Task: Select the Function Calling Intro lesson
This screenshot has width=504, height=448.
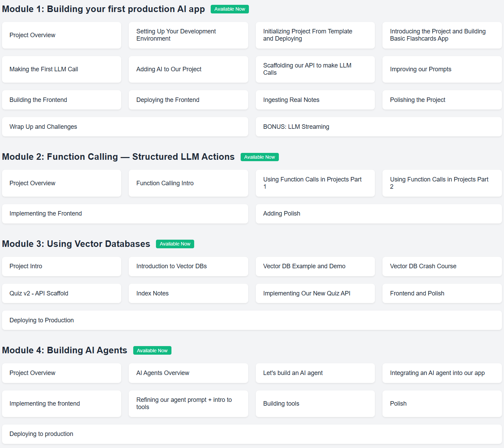Action: click(188, 183)
